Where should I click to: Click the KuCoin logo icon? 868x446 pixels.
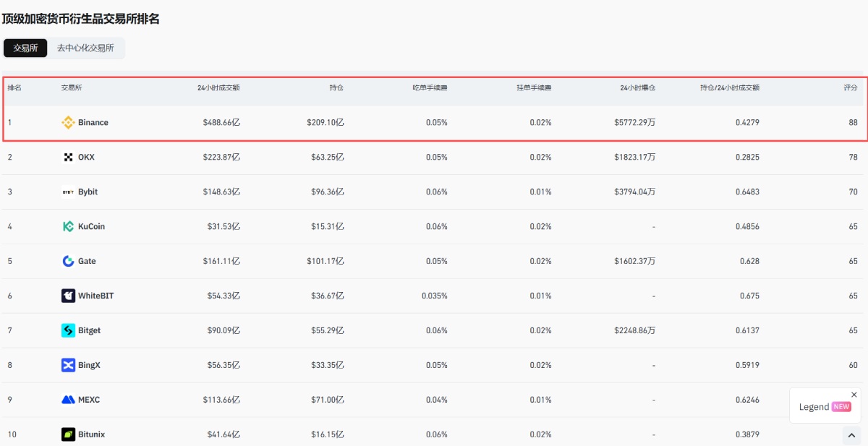point(68,227)
